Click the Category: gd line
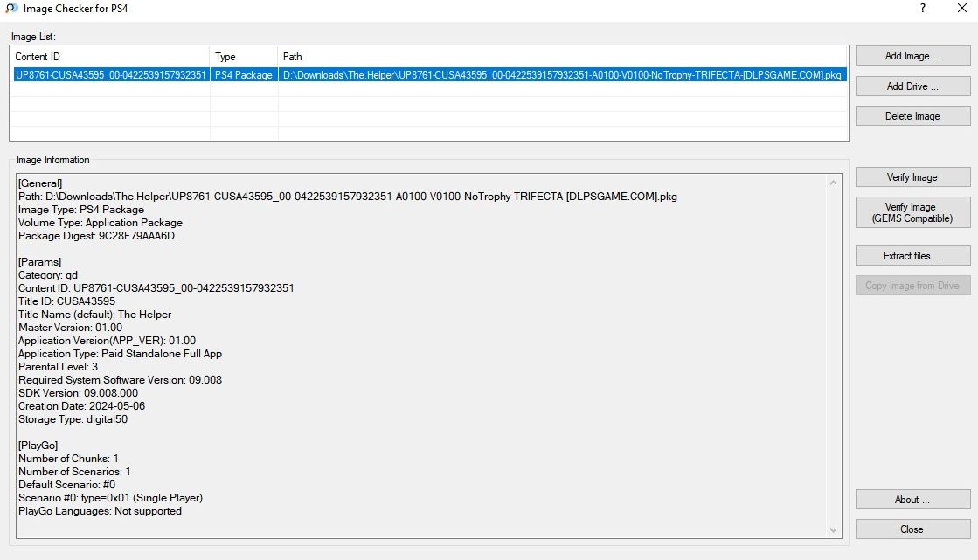Image resolution: width=978 pixels, height=560 pixels. 48,275
